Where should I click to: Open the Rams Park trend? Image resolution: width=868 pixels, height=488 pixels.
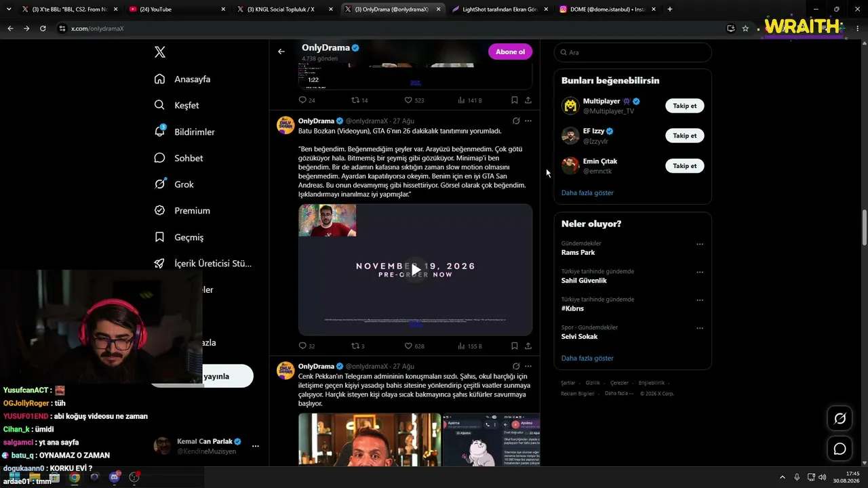click(x=578, y=253)
